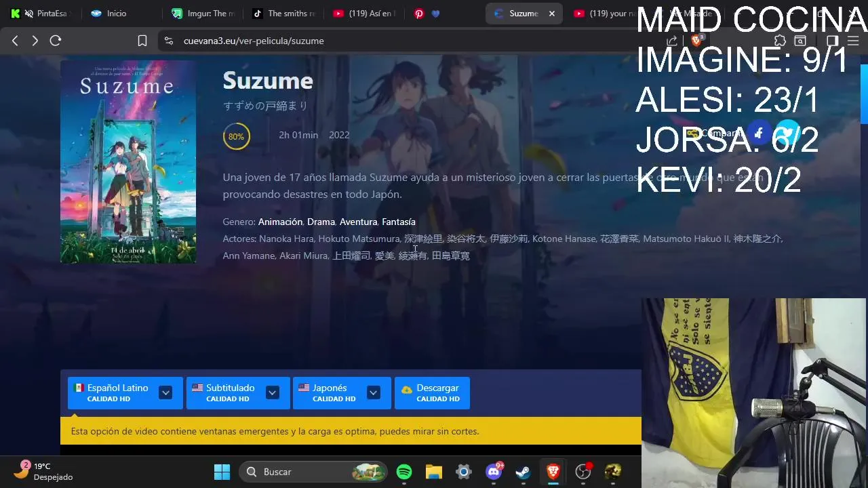Switch to the Pinterest tab
868x488 pixels.
[428, 14]
